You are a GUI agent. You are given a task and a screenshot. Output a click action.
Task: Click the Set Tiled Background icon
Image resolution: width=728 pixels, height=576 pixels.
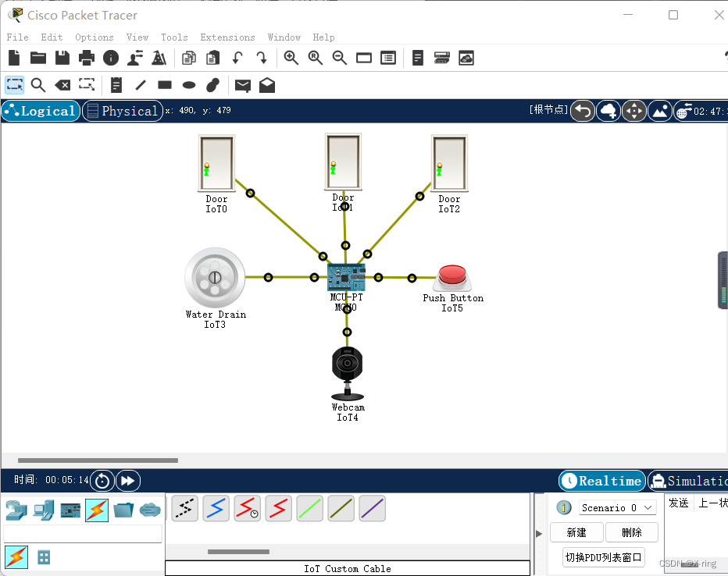tap(660, 111)
